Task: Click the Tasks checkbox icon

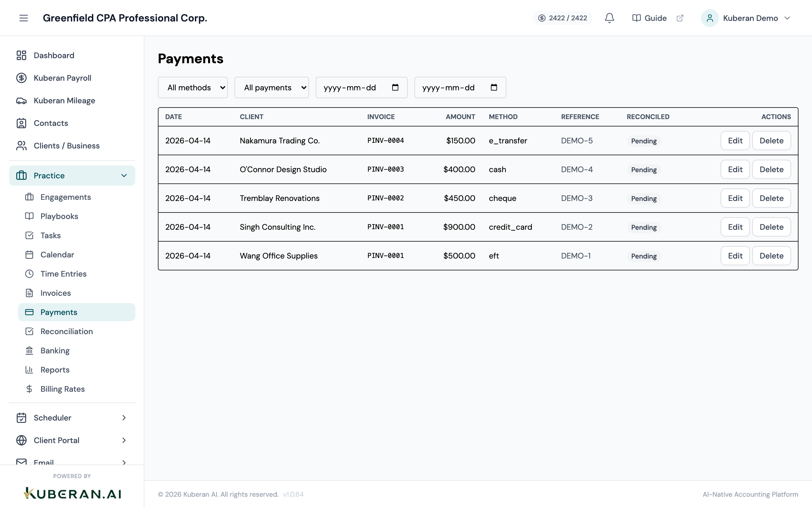Action: click(x=29, y=235)
